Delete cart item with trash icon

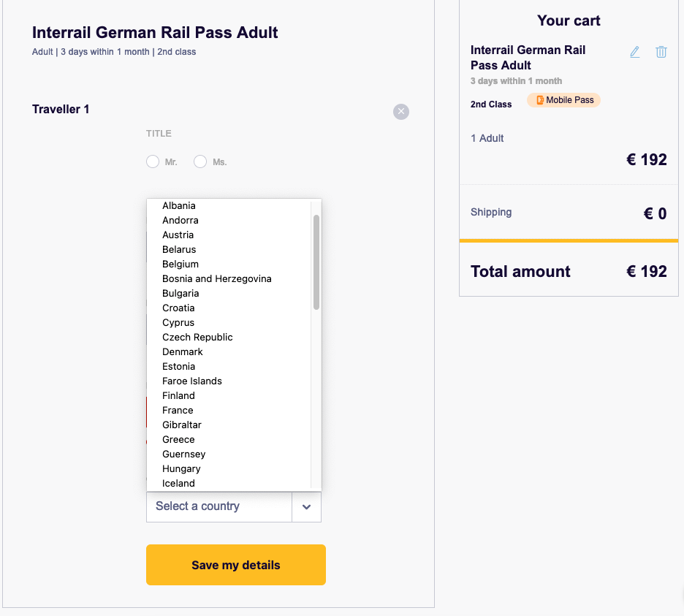661,52
